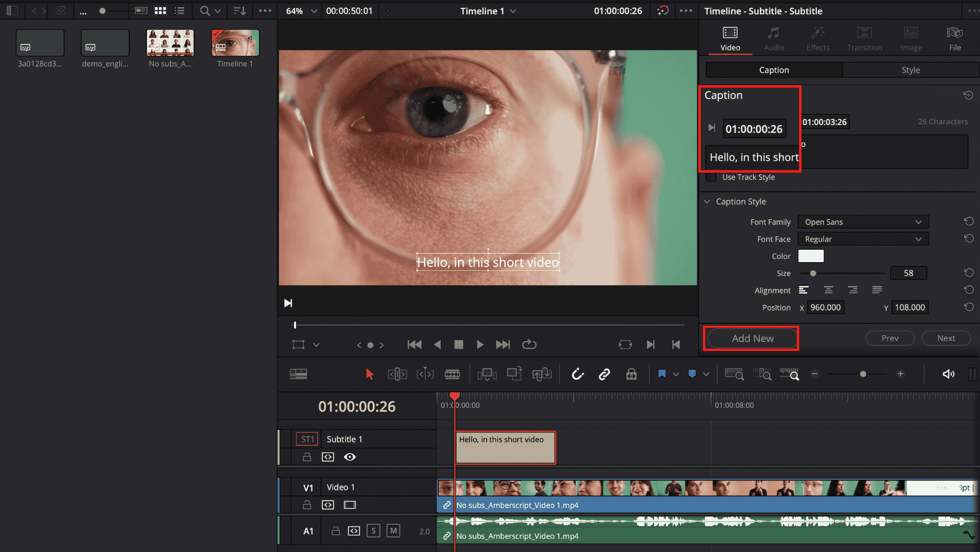The image size is (980, 552).
Task: Open the viewer zoom 64% dropdown
Action: pos(314,11)
